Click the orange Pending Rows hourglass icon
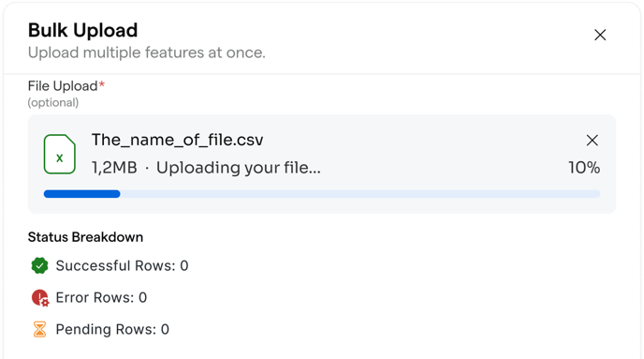 point(39,329)
